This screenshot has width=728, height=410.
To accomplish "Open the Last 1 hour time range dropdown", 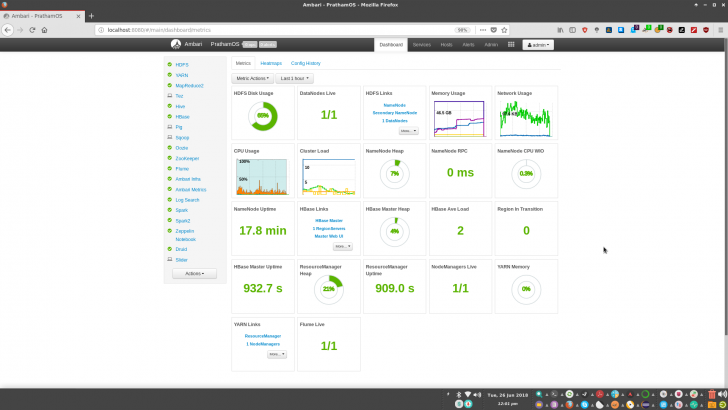I will [295, 78].
